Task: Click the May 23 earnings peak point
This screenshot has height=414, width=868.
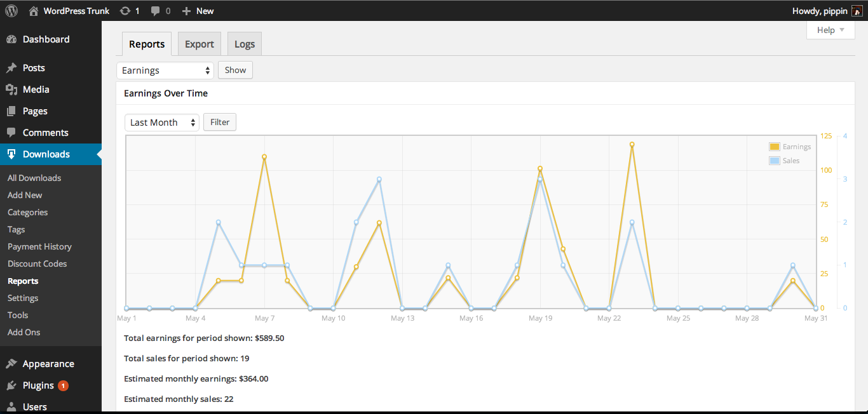Action: (632, 144)
